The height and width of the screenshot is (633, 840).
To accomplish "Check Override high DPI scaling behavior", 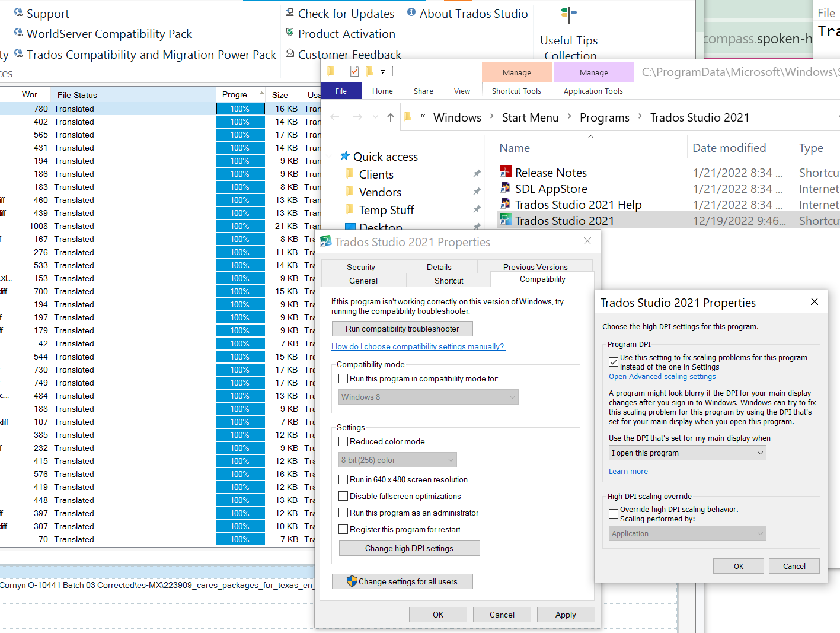I will 614,514.
